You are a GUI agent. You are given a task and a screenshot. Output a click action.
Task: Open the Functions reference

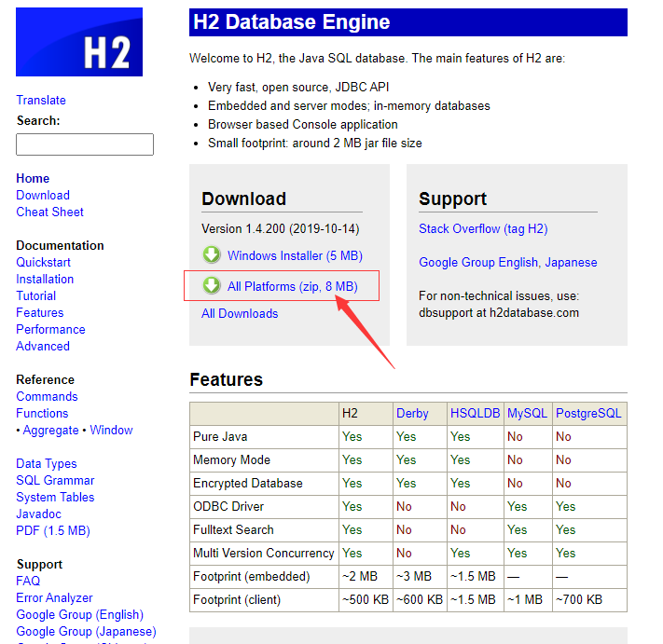(42, 413)
